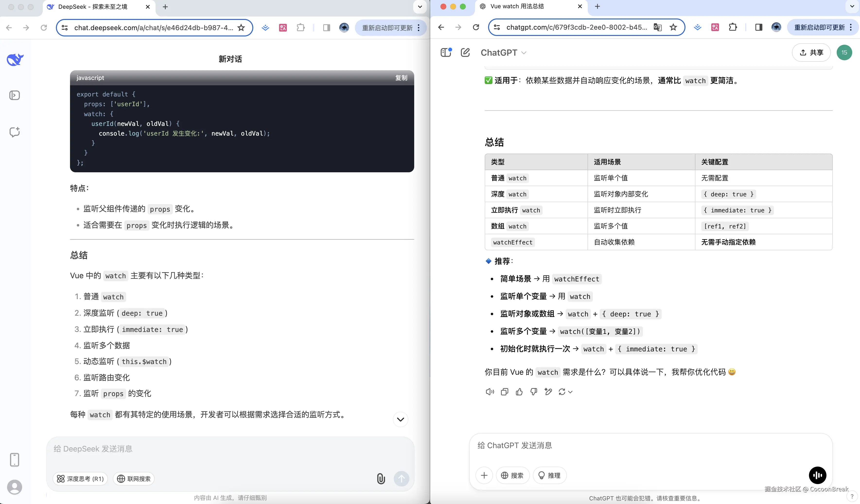Toggle the 深度思考 (R1) mode
The image size is (860, 504).
pyautogui.click(x=80, y=478)
